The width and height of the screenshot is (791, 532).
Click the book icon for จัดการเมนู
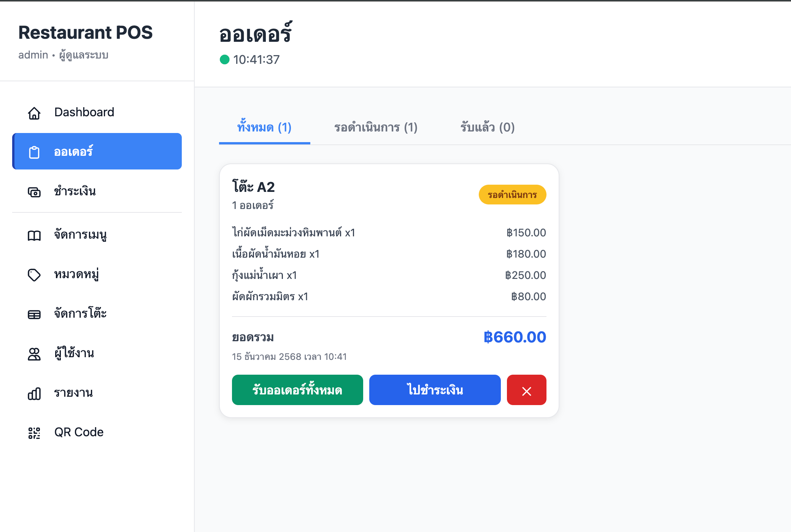point(34,236)
